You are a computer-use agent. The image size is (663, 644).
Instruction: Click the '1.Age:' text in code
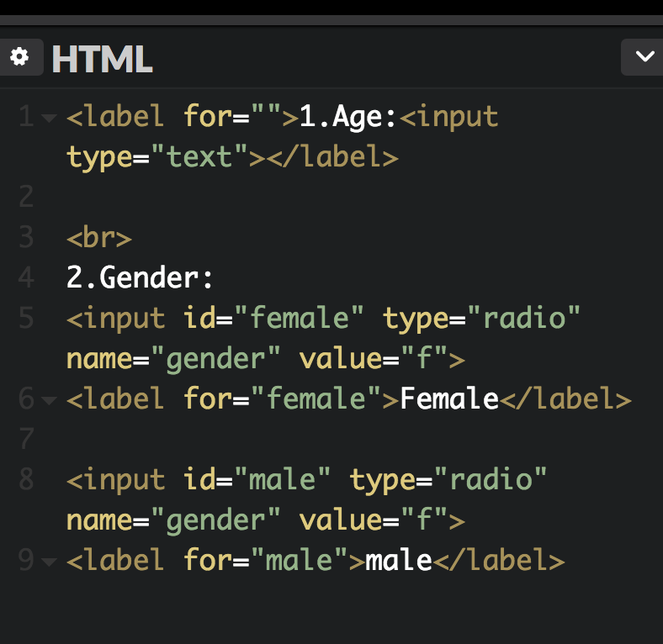pos(348,117)
